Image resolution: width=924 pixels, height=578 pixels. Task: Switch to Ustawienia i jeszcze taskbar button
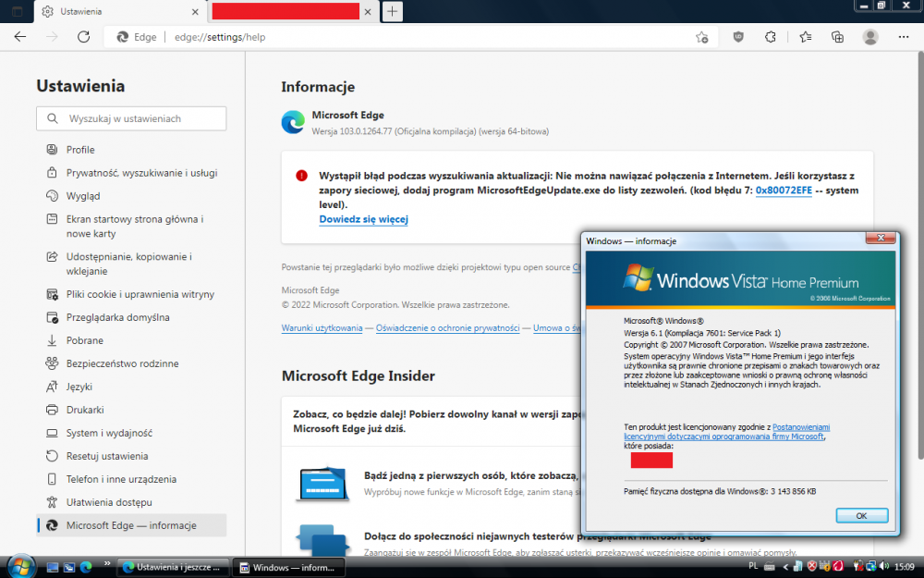pyautogui.click(x=172, y=568)
